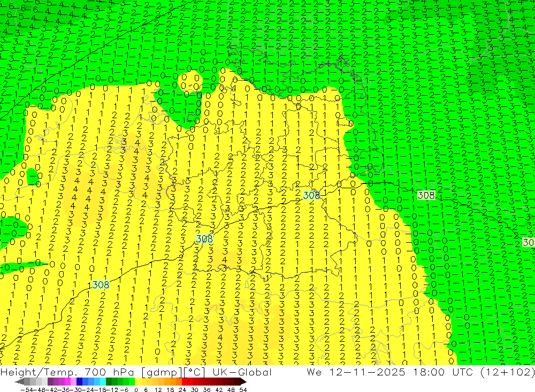Click the "0" value on the color scale

click(x=136, y=390)
